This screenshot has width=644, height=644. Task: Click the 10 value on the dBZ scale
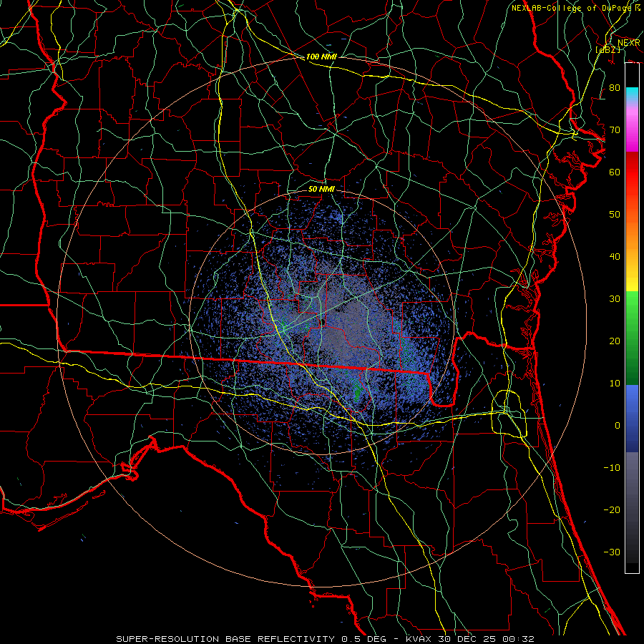[x=615, y=384]
